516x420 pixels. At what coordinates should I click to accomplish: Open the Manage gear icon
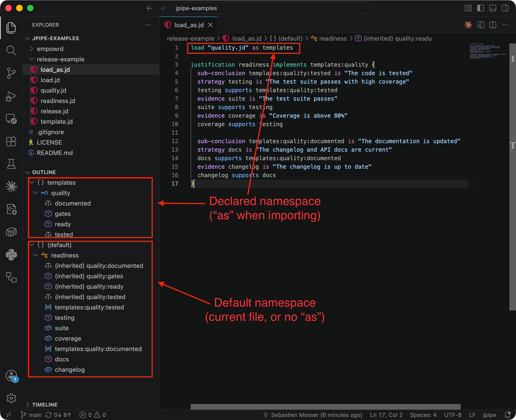click(x=11, y=398)
